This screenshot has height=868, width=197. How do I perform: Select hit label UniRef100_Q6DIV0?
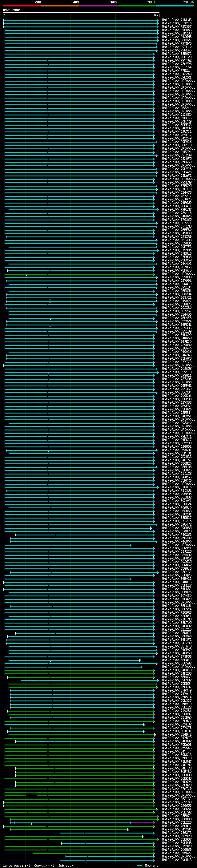177,57
